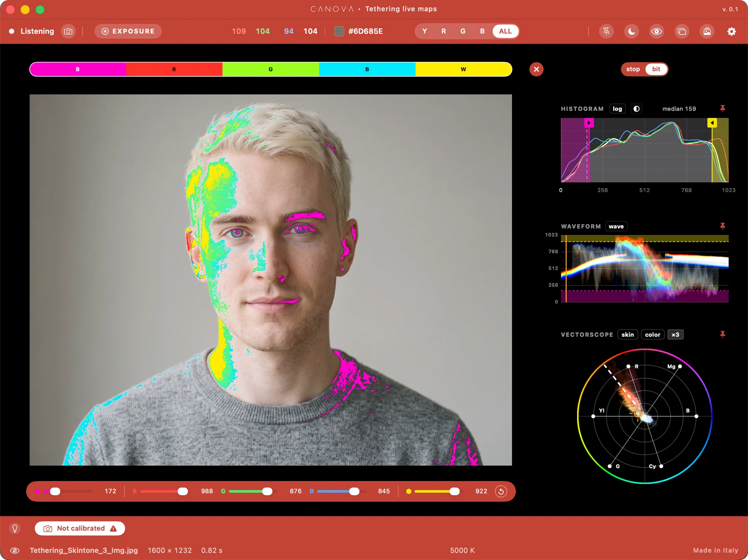Select the B channel tab
The height and width of the screenshot is (560, 748).
click(x=482, y=31)
